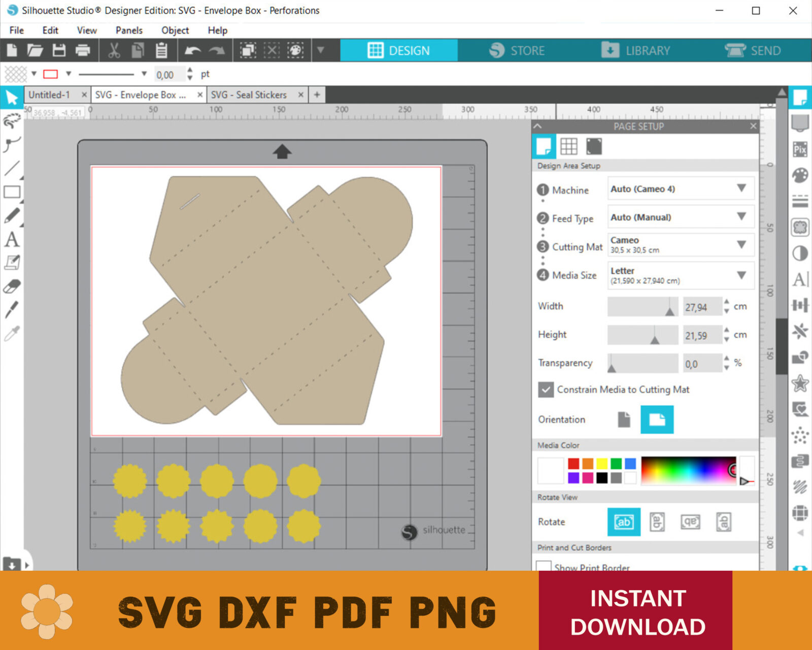Open the Grid settings tab in Page Setup
This screenshot has height=650, width=812.
pos(569,146)
